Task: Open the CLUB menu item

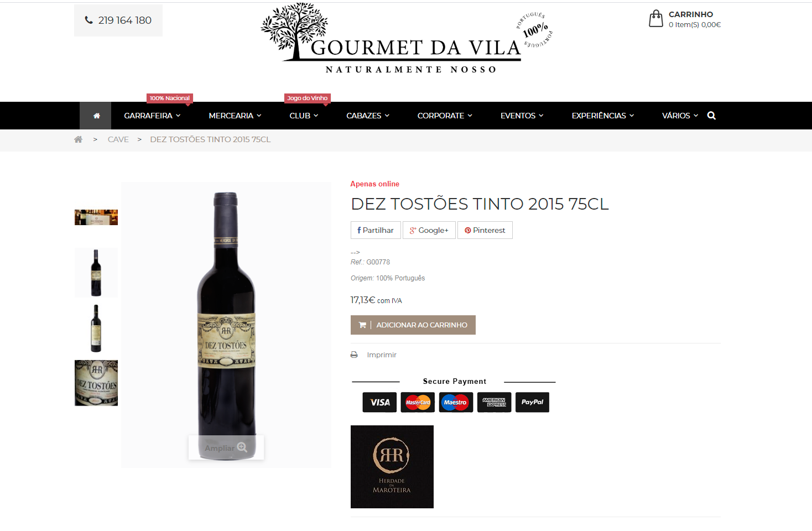Action: (304, 116)
